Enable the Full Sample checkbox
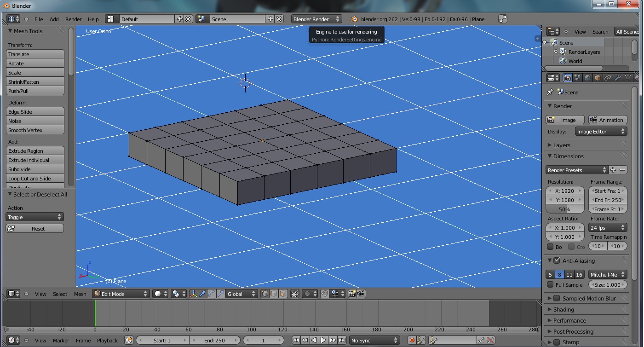644x347 pixels. tap(550, 285)
